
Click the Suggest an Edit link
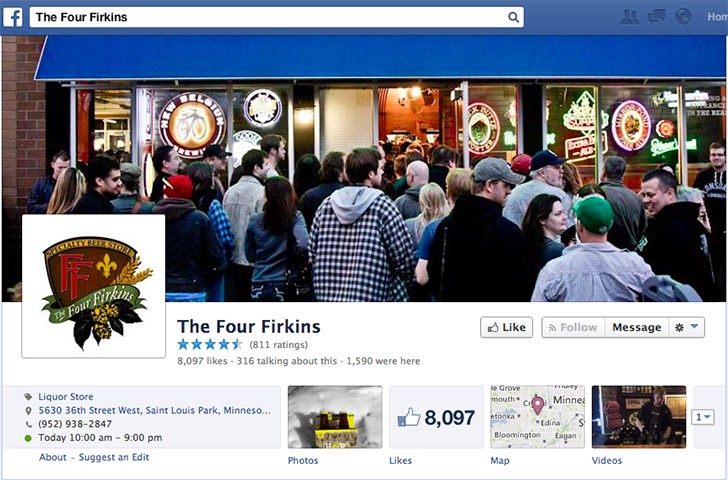click(x=114, y=457)
